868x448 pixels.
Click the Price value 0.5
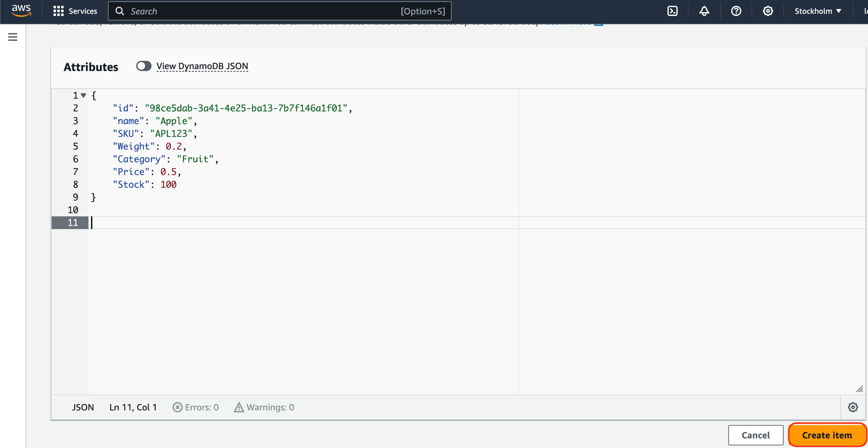pos(168,172)
